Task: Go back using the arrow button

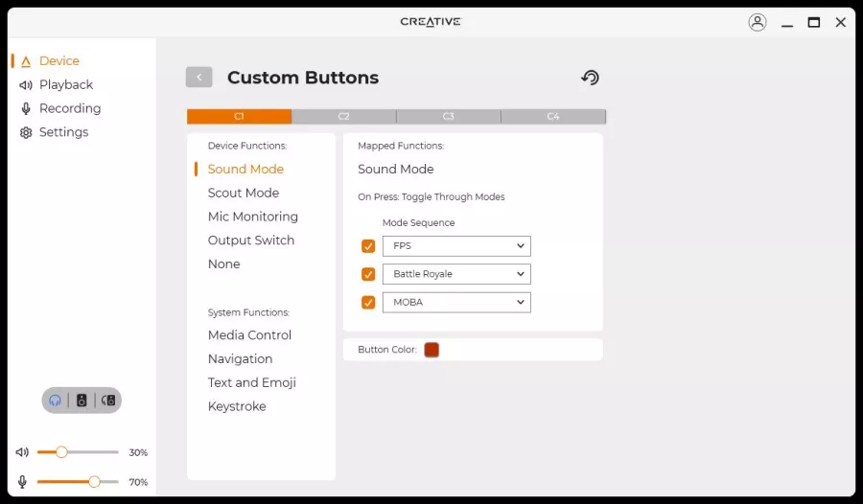Action: (198, 77)
